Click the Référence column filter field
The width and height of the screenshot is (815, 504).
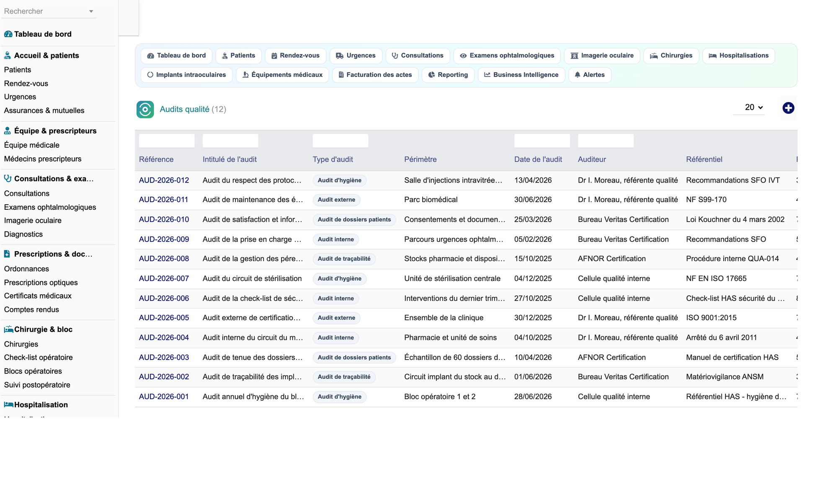pyautogui.click(x=167, y=141)
